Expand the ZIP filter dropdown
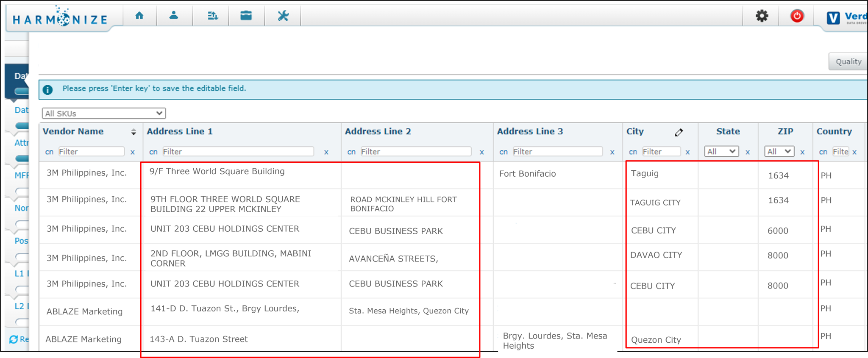 click(x=779, y=152)
